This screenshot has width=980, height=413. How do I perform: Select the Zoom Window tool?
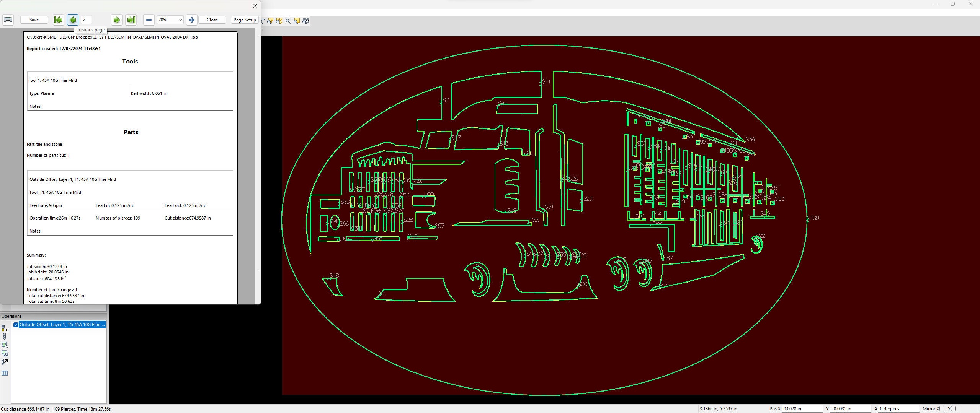pyautogui.click(x=287, y=21)
